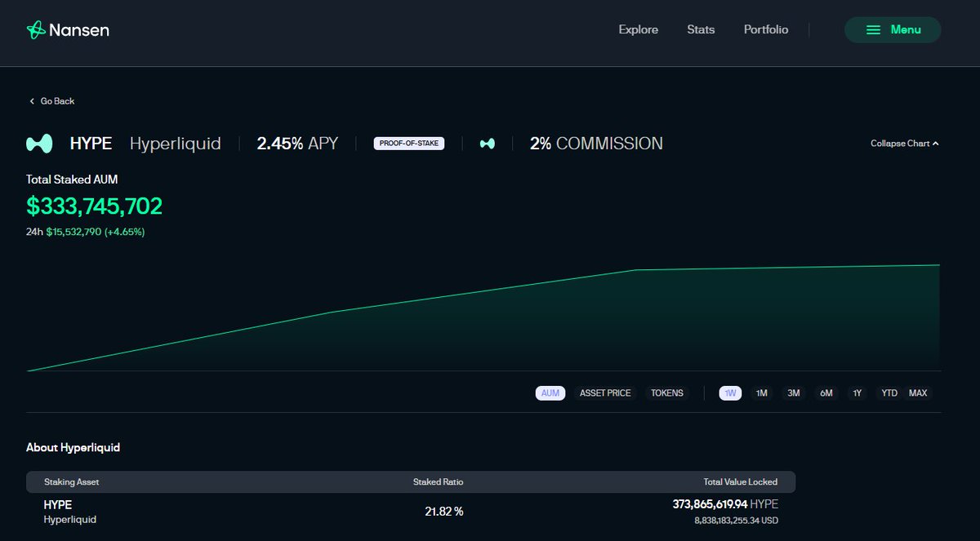Click the Total Value Locked column header
Image resolution: width=980 pixels, height=541 pixels.
pyautogui.click(x=741, y=482)
